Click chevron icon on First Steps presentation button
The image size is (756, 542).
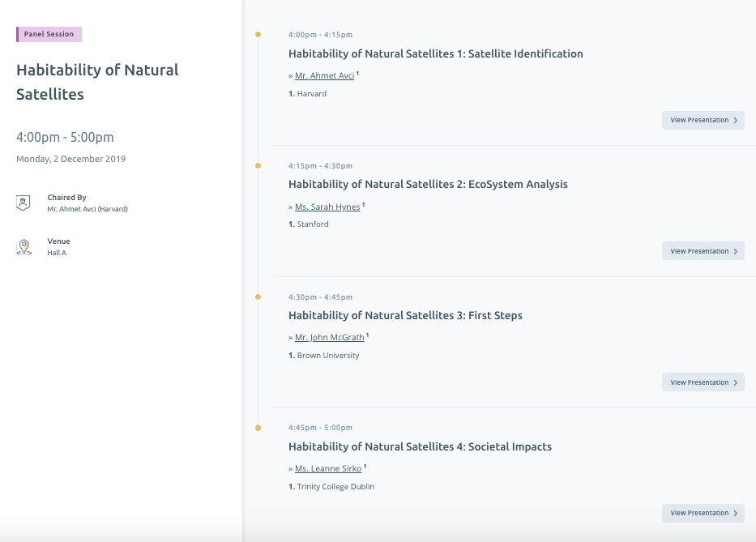736,382
